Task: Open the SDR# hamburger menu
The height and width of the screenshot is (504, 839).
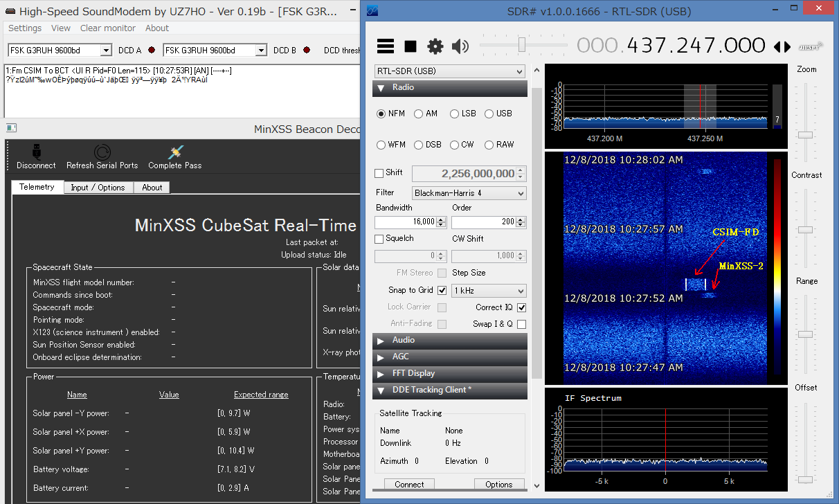Action: click(386, 46)
